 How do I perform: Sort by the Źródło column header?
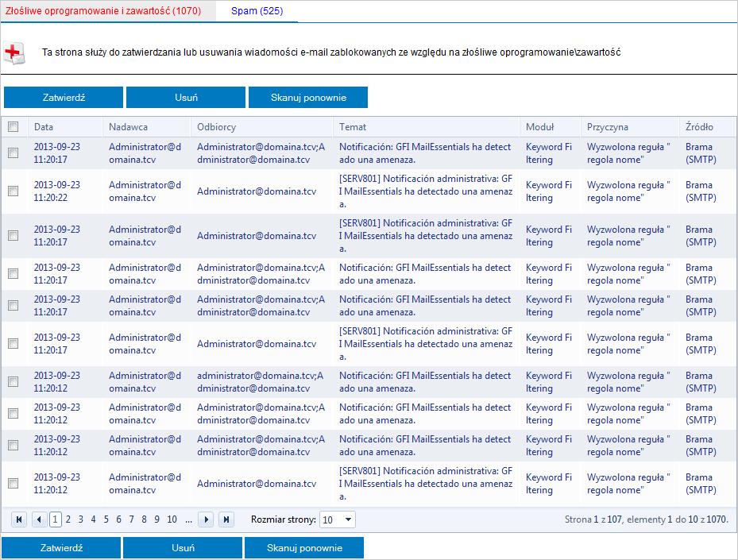coord(699,127)
